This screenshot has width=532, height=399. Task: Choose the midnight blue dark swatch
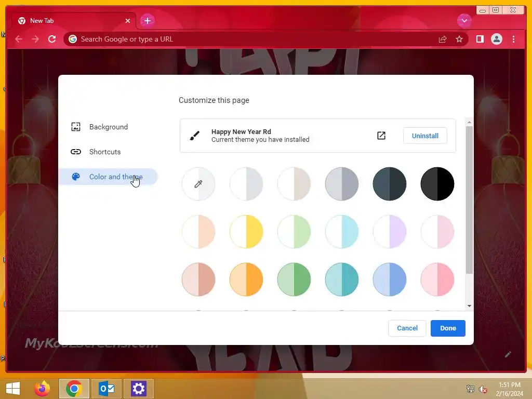pyautogui.click(x=390, y=184)
